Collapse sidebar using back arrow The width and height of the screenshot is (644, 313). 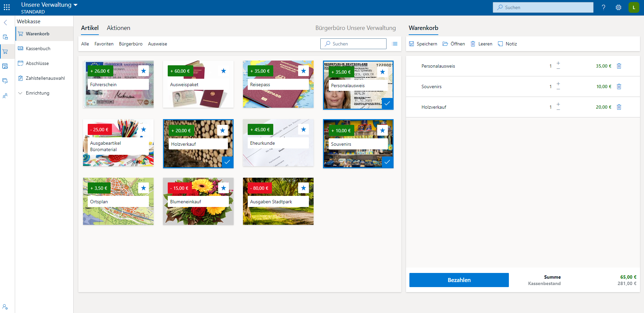(5, 23)
